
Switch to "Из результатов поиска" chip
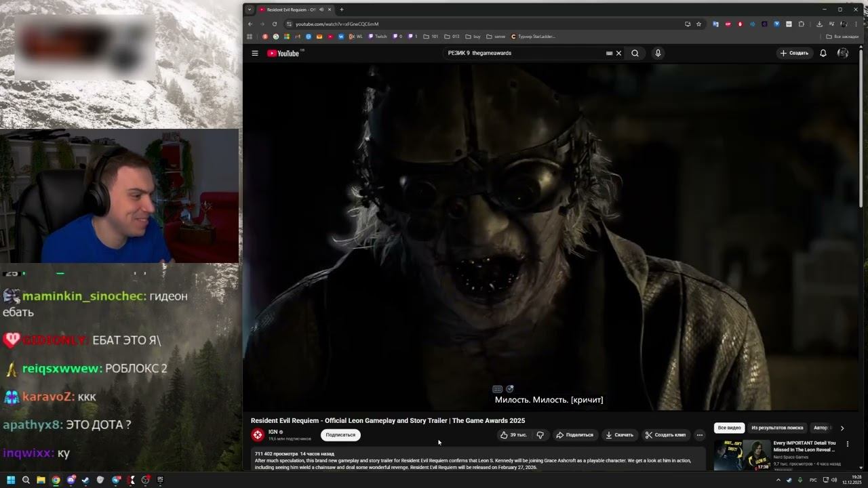click(x=777, y=428)
